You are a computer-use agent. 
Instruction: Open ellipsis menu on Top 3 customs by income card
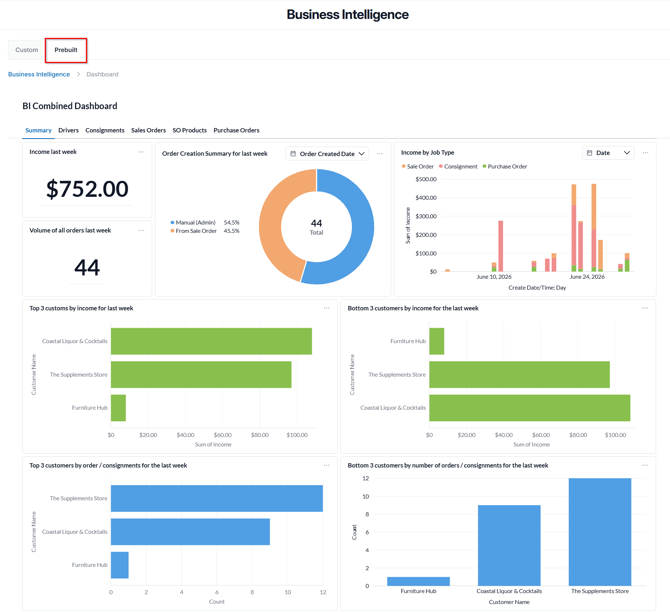(326, 308)
